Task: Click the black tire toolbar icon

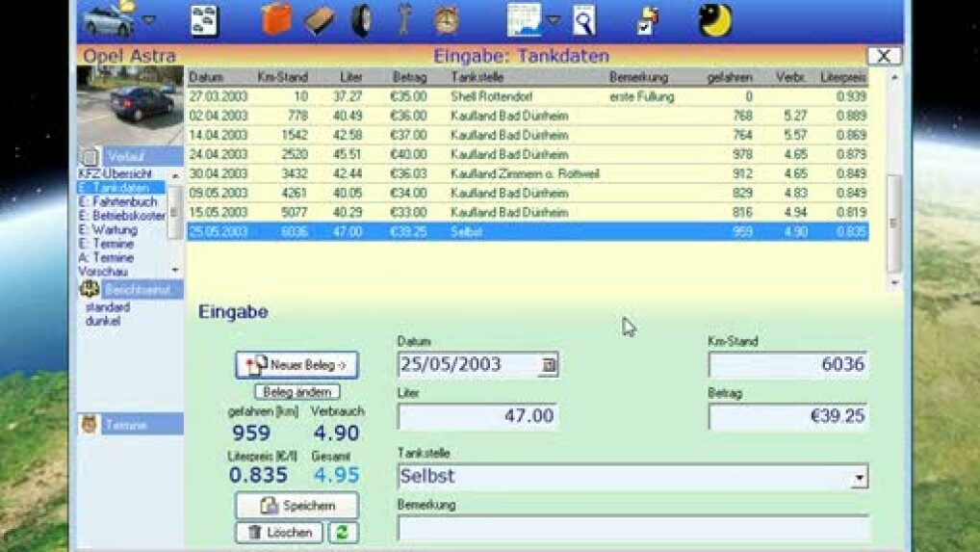Action: click(361, 20)
